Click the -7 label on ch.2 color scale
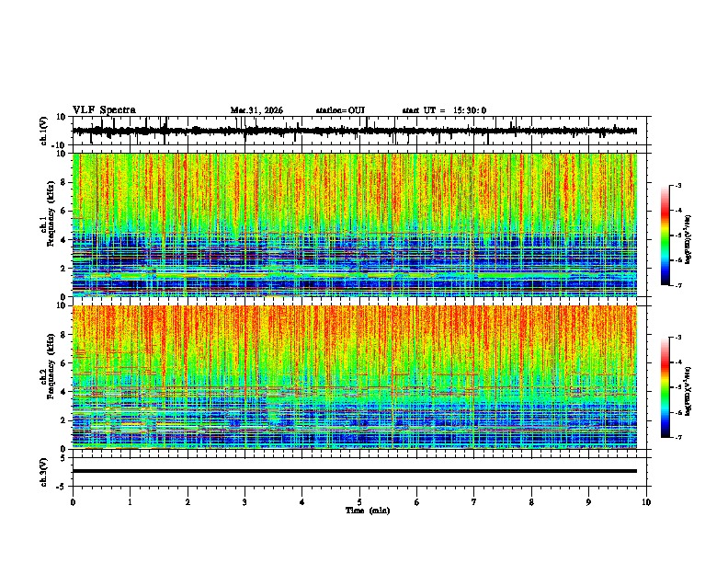Image resolution: width=728 pixels, height=563 pixels. (678, 437)
